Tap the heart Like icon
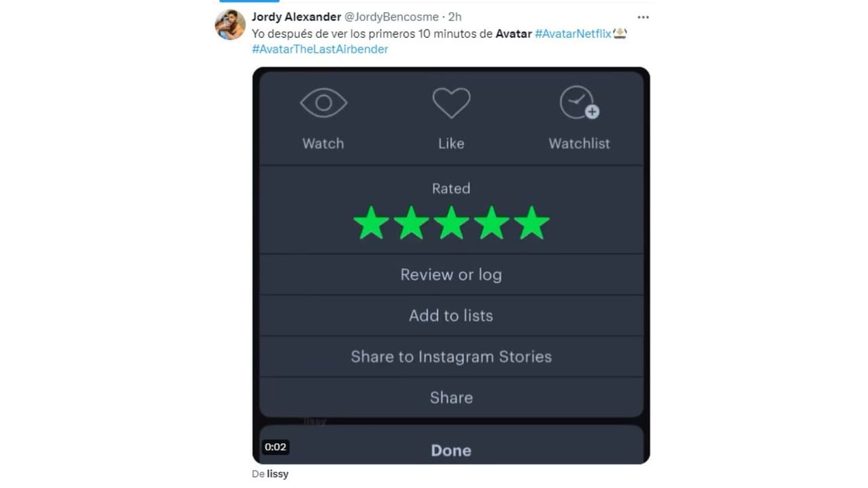The height and width of the screenshot is (488, 868). coord(451,103)
